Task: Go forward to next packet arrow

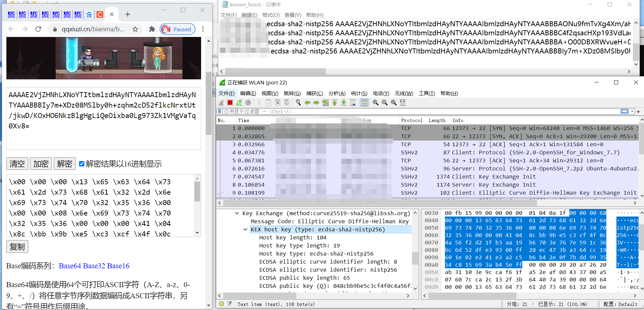Action: 316,103
